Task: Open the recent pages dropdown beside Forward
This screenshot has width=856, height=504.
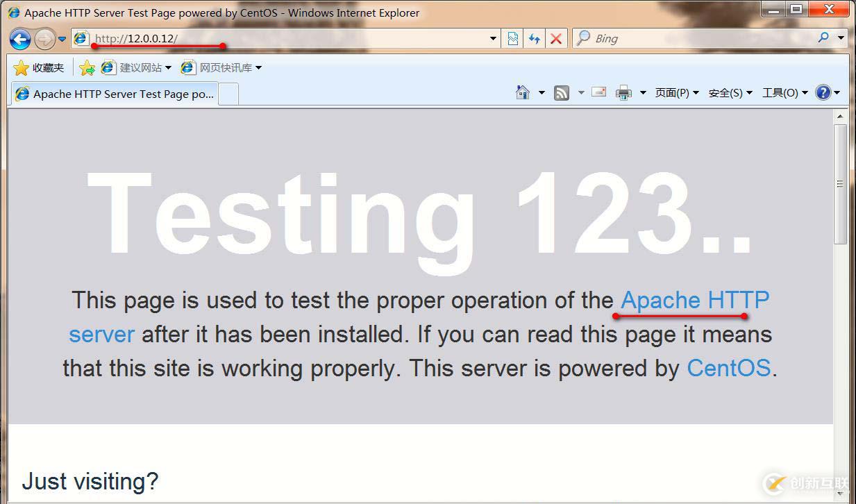Action: (62, 39)
